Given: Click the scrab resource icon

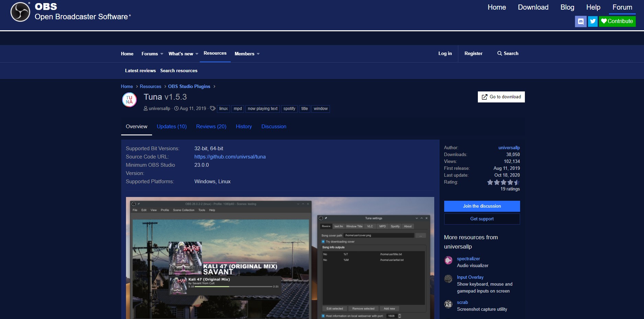Looking at the screenshot, I should click(x=448, y=304).
